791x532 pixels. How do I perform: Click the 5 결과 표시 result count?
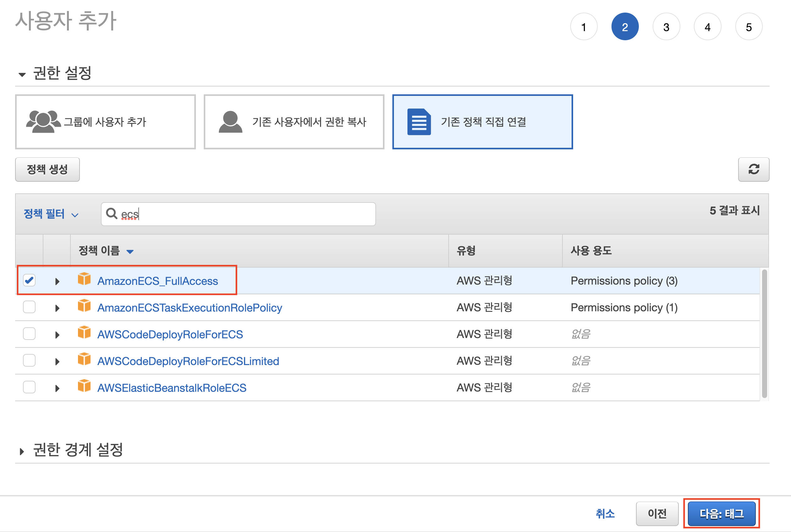pos(735,210)
